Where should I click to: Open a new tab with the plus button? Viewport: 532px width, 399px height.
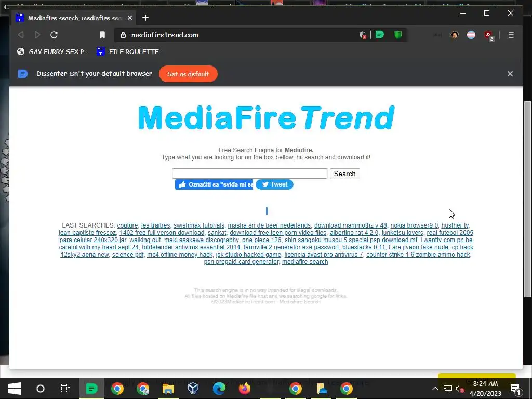tap(145, 18)
